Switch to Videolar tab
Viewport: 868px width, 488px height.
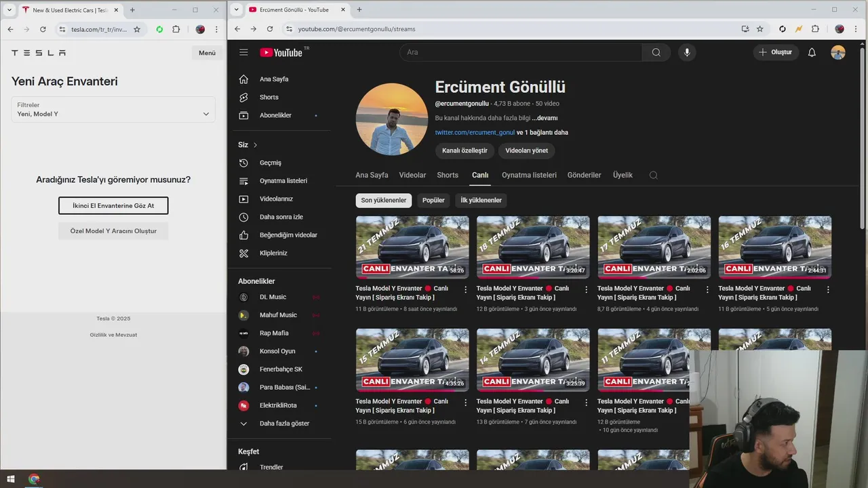point(412,175)
